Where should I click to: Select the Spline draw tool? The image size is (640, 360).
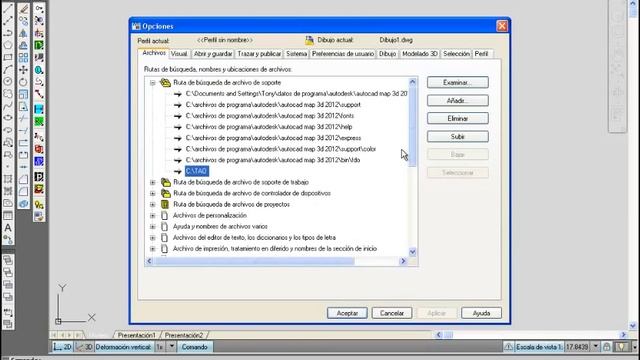click(x=8, y=106)
